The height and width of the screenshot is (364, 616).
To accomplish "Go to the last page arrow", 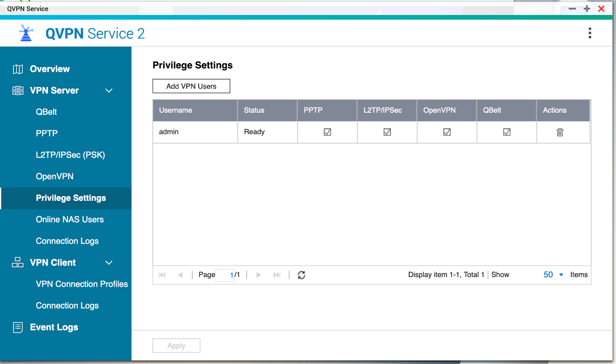I will [277, 275].
